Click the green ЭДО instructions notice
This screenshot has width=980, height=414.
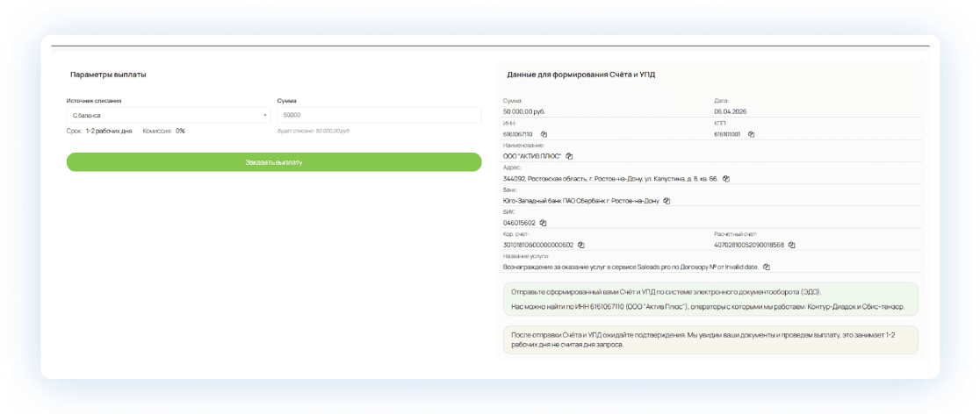pyautogui.click(x=711, y=299)
